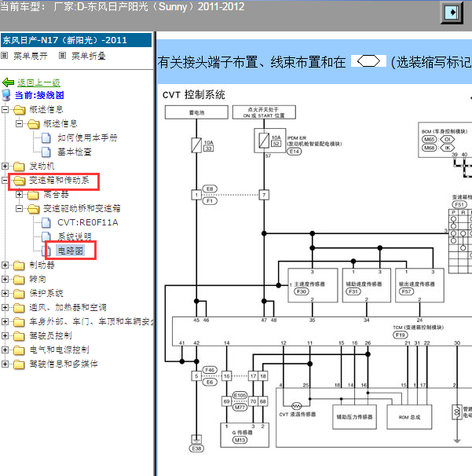Screen dimensions: 472x476
Task: Click the E14 connector label
Action: pyautogui.click(x=295, y=151)
